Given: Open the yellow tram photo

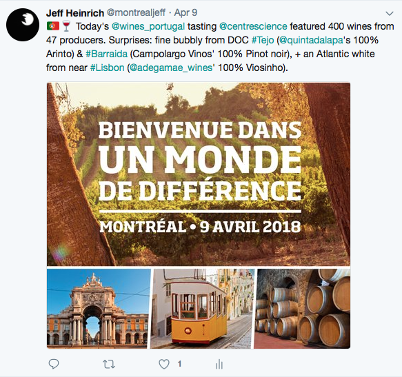Looking at the screenshot, I should (x=203, y=309).
